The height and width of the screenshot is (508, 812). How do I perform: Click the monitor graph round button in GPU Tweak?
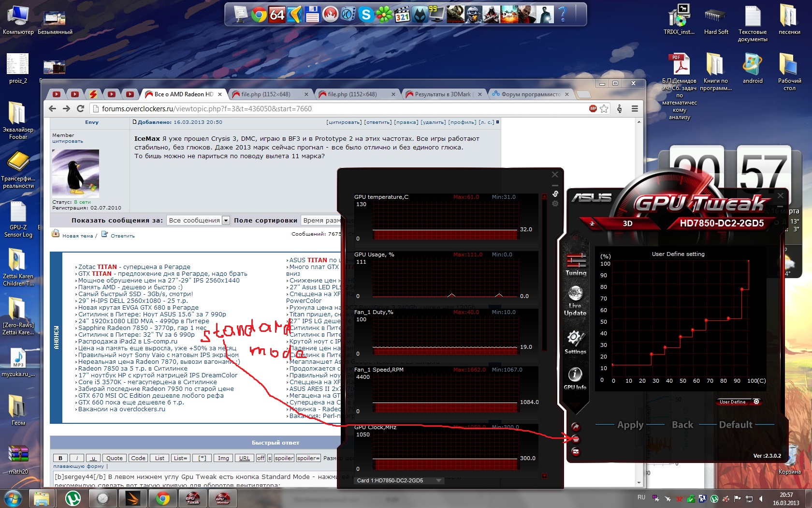click(576, 452)
